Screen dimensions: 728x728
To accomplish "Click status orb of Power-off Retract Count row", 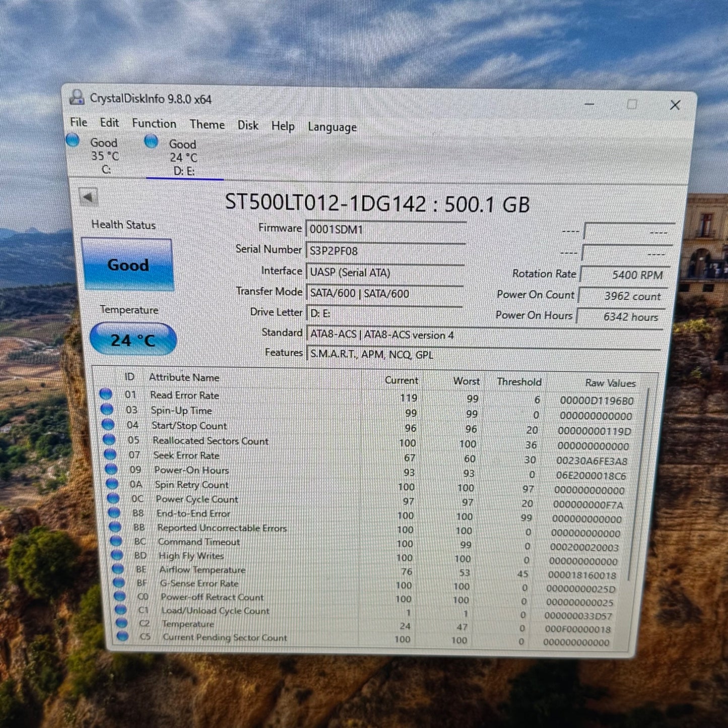I will click(120, 596).
